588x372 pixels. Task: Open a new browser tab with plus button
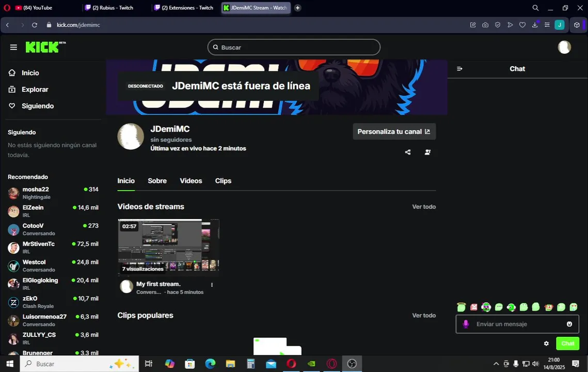297,8
